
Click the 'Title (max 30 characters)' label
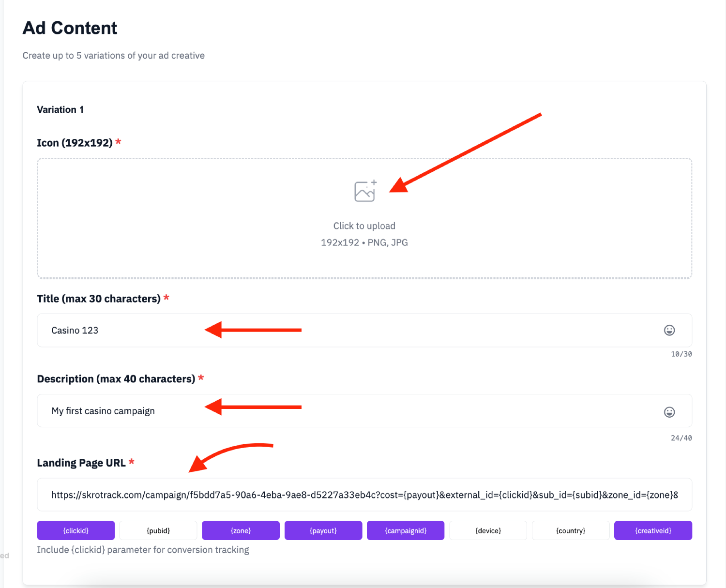99,299
